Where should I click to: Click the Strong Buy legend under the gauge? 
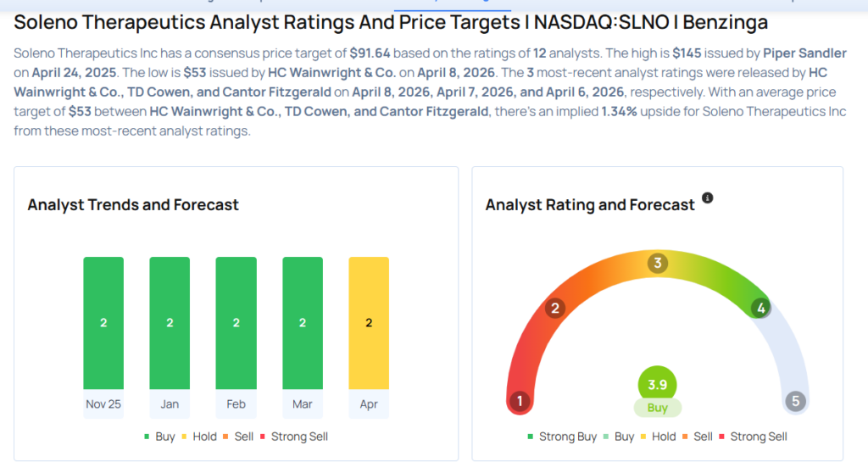click(562, 437)
